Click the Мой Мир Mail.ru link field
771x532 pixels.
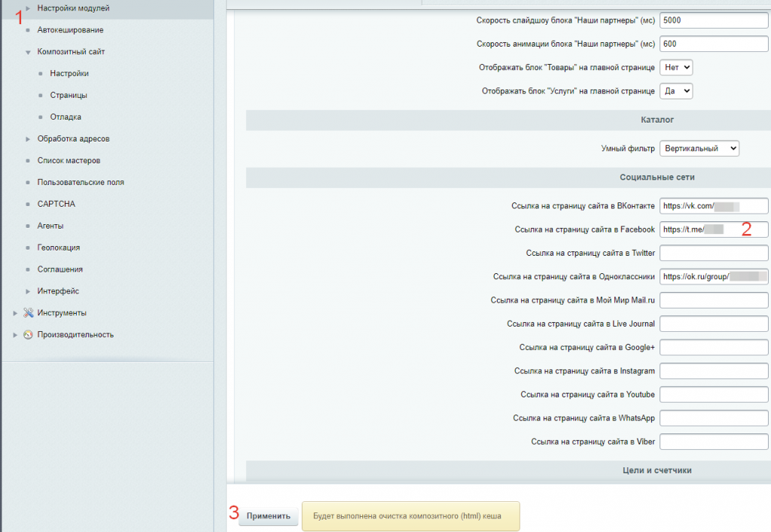(x=714, y=300)
